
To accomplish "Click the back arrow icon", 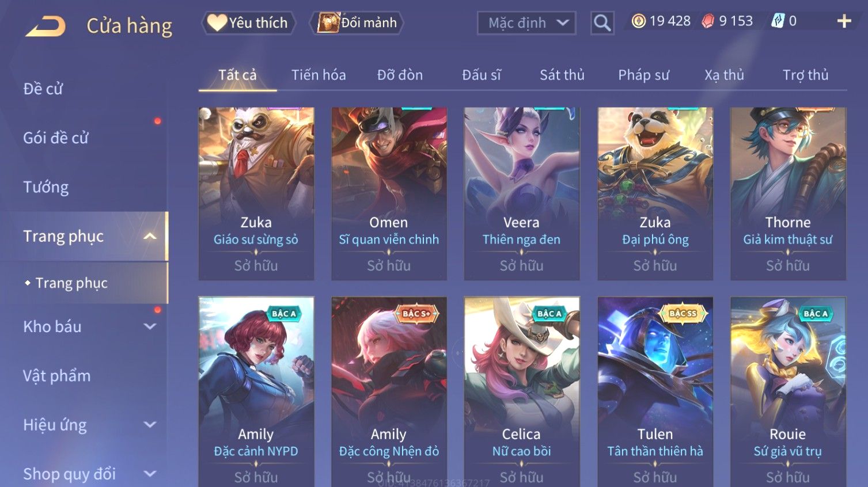I will (x=46, y=26).
